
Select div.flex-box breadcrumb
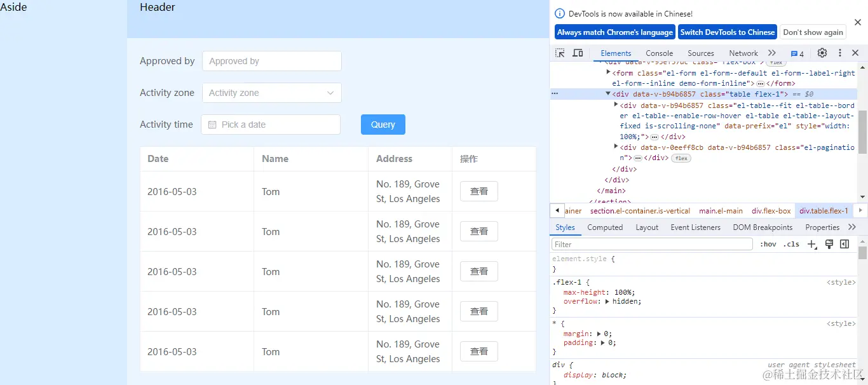click(x=771, y=211)
